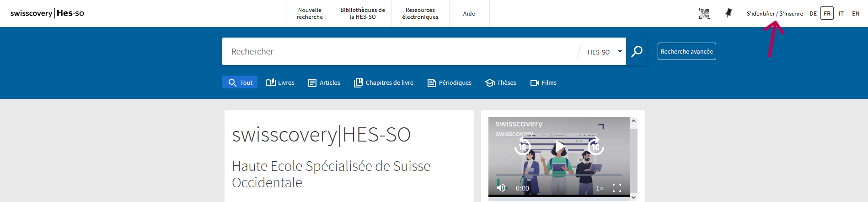Change video playback speed 1×

click(x=600, y=188)
